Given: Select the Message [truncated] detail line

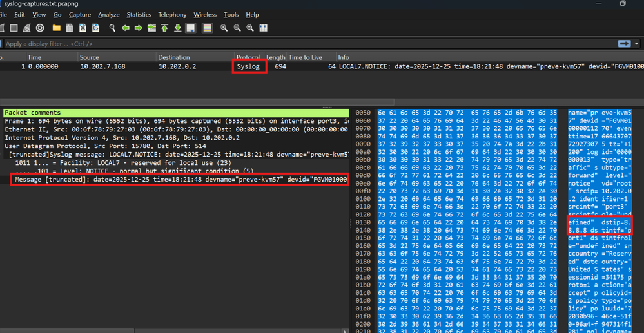Looking at the screenshot, I should point(179,180).
